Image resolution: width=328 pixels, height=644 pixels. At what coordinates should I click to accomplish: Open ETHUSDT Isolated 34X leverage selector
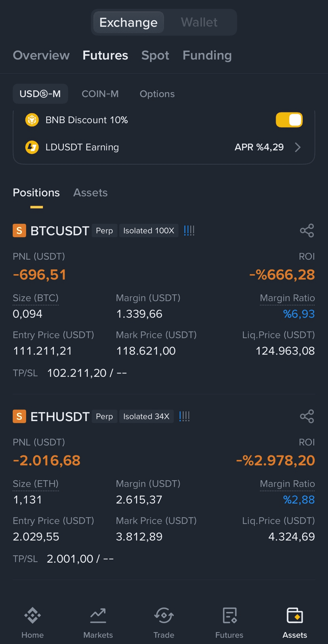pyautogui.click(x=146, y=416)
